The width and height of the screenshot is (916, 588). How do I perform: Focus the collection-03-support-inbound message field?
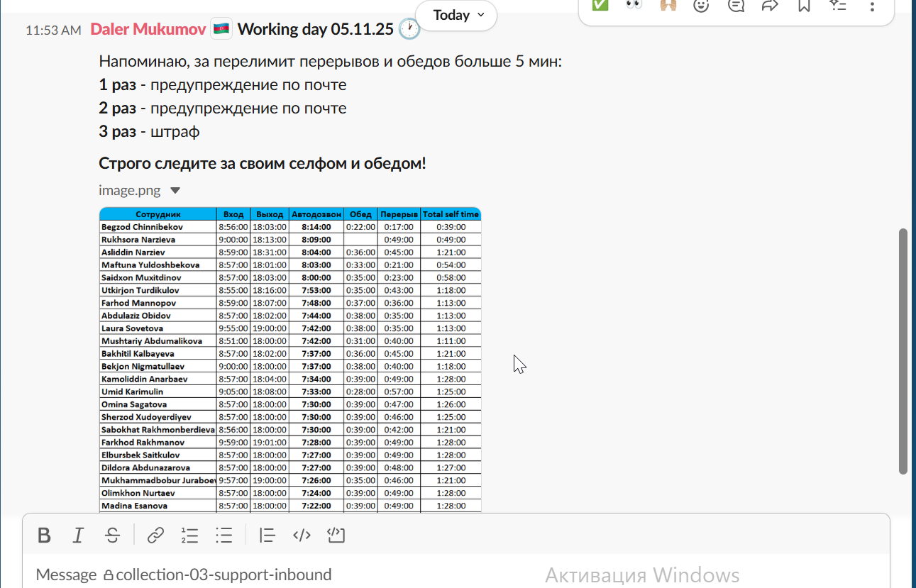[x=456, y=575]
